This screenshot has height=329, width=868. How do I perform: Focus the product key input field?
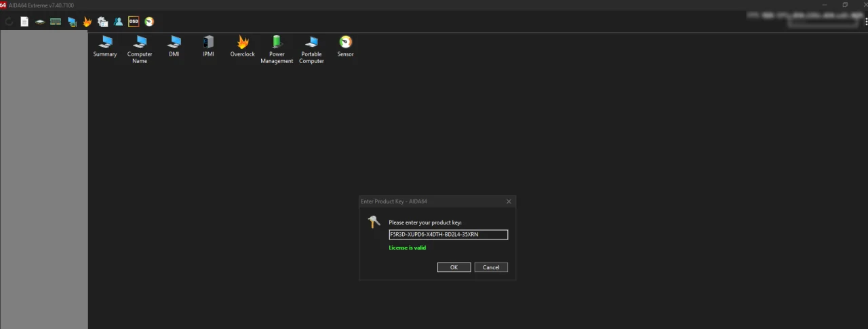[448, 235]
